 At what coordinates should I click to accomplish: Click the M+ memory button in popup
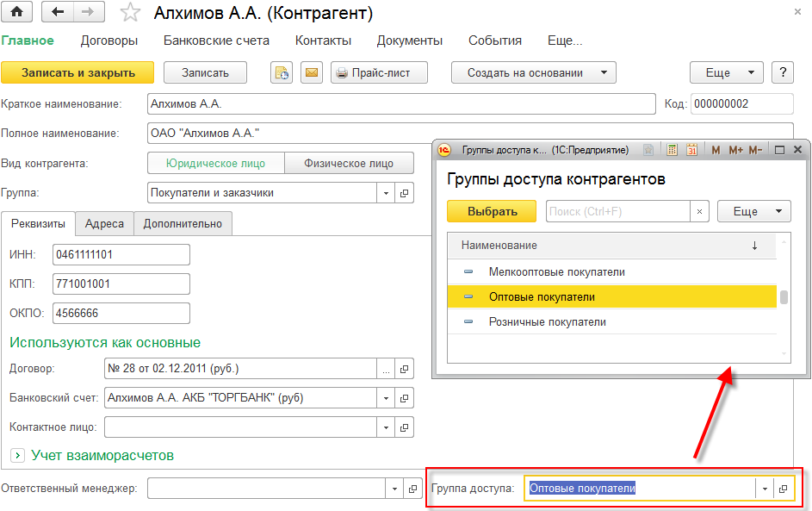pos(735,150)
